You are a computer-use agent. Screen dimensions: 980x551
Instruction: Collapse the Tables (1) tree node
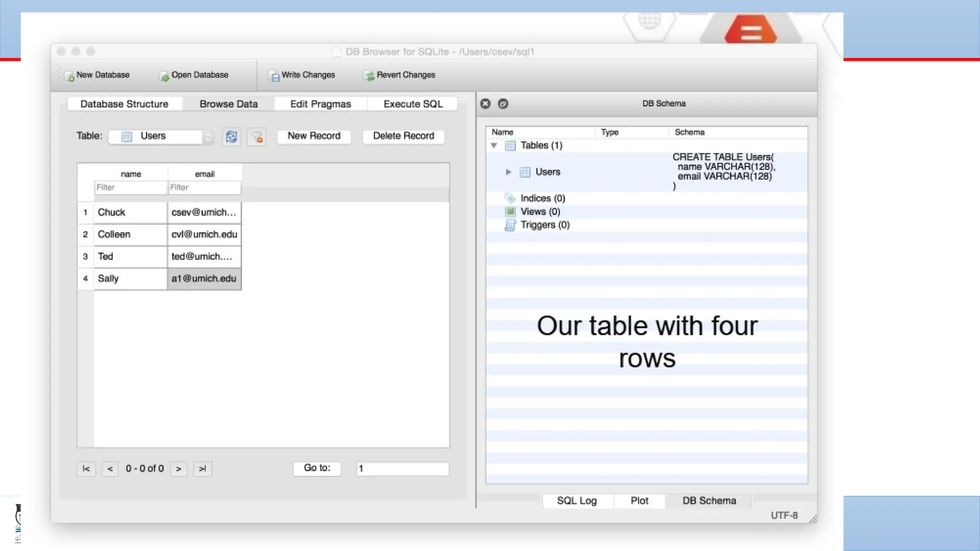(494, 145)
